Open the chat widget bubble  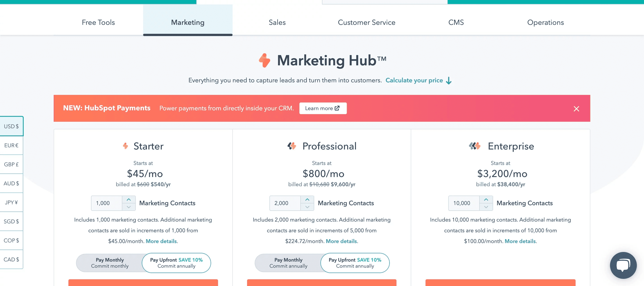click(x=623, y=265)
